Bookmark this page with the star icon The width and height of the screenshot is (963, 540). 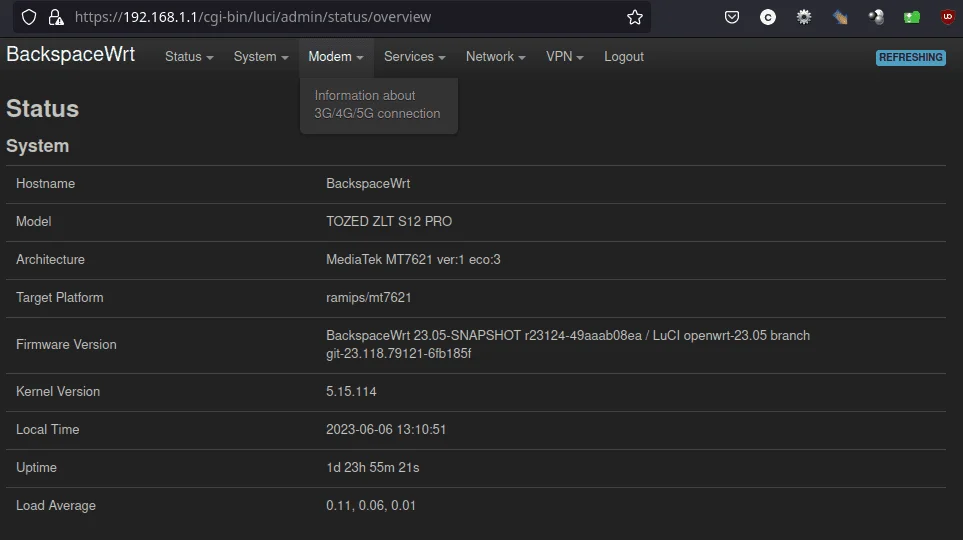(634, 17)
